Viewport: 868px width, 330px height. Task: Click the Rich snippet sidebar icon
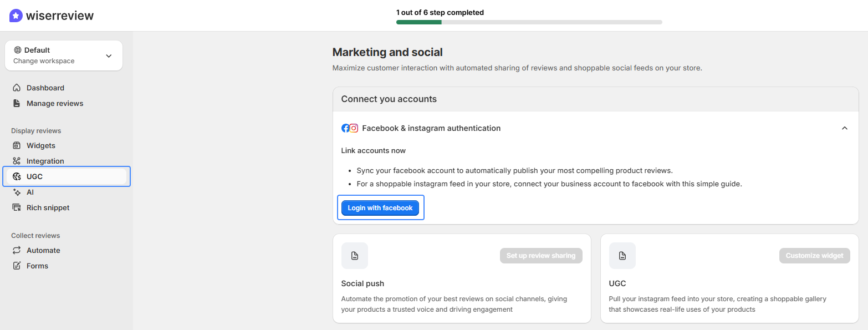click(18, 207)
